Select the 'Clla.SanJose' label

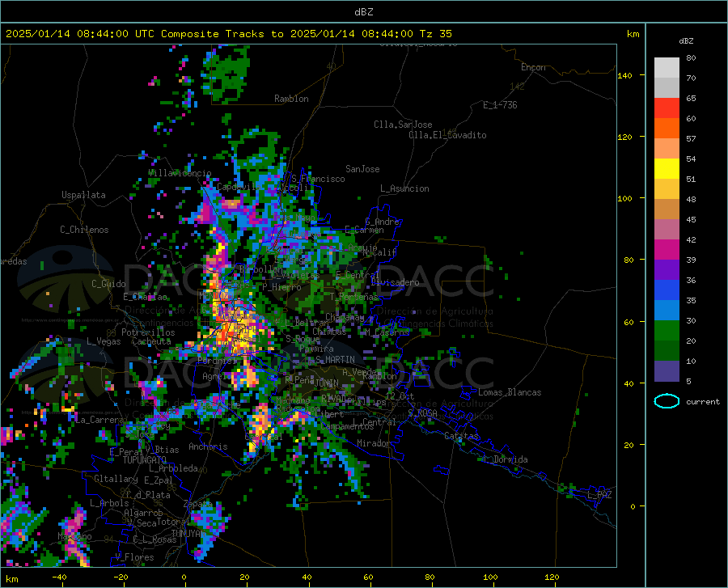point(403,125)
